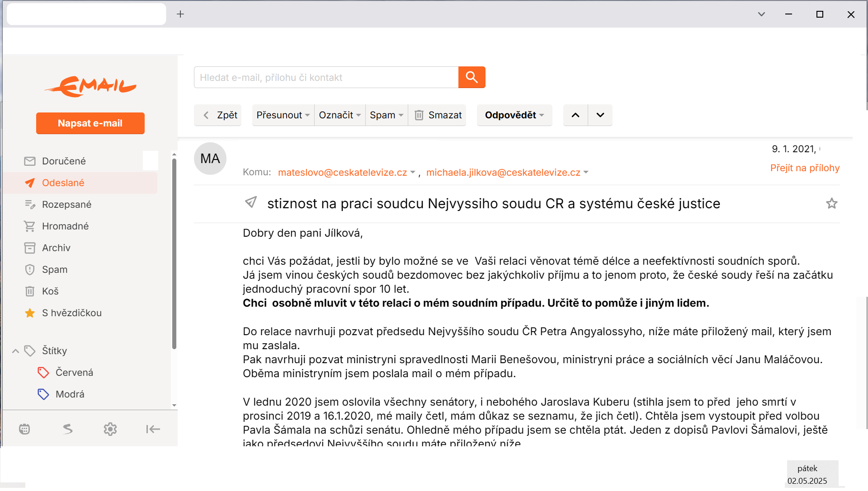
Task: Open the Spam folder in sidebar
Action: [x=80, y=270]
